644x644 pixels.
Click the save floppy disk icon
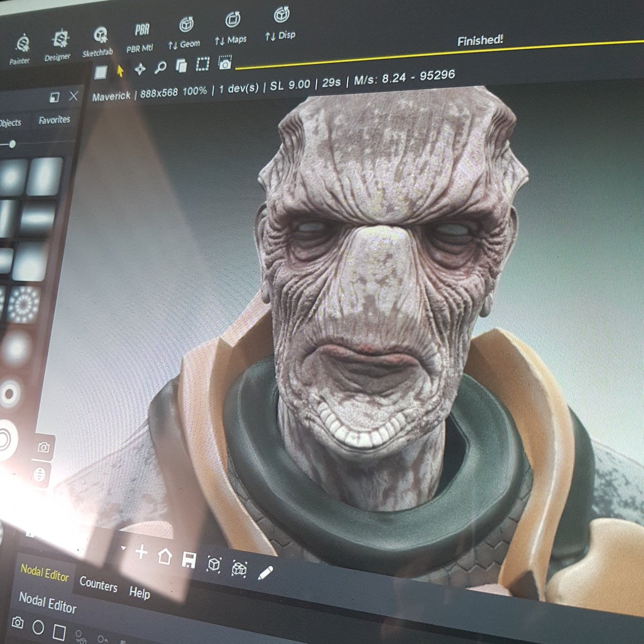coord(188,560)
